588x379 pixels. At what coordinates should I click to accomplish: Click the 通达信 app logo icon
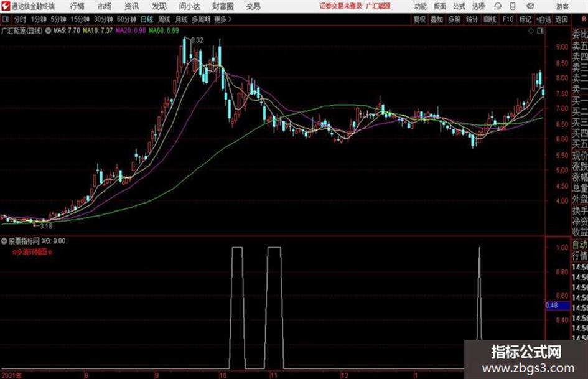pyautogui.click(x=6, y=6)
